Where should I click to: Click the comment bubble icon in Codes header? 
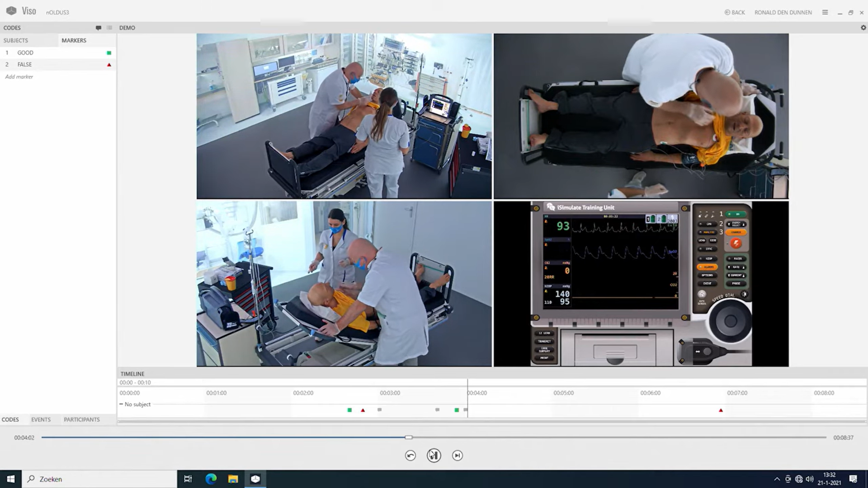[x=99, y=28]
